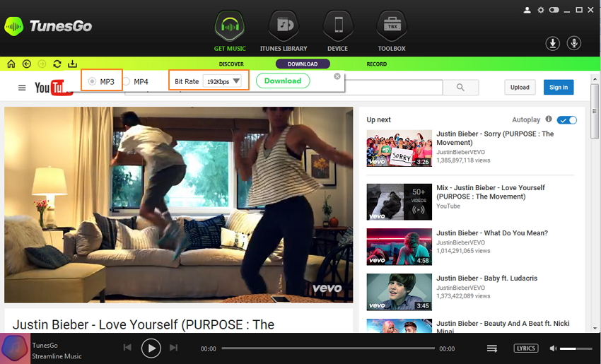Image resolution: width=601 pixels, height=364 pixels.
Task: Open Mix - Justin Bieber Love Yourself thumbnail
Action: [x=399, y=202]
